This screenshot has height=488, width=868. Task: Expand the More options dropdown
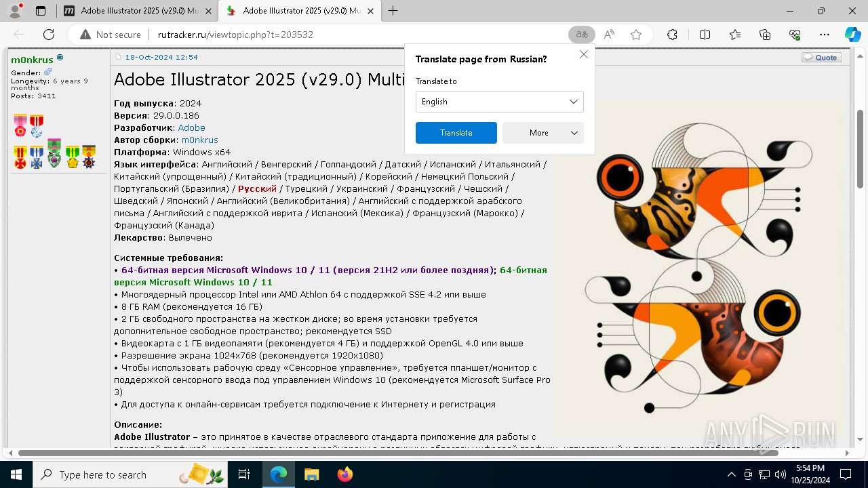point(543,133)
